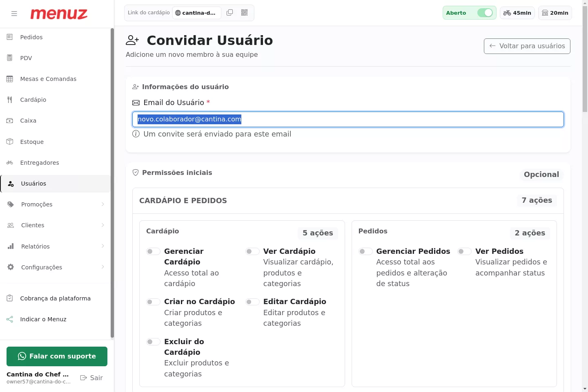Click the Caixa icon in sidebar
588x392 pixels.
coord(10,121)
